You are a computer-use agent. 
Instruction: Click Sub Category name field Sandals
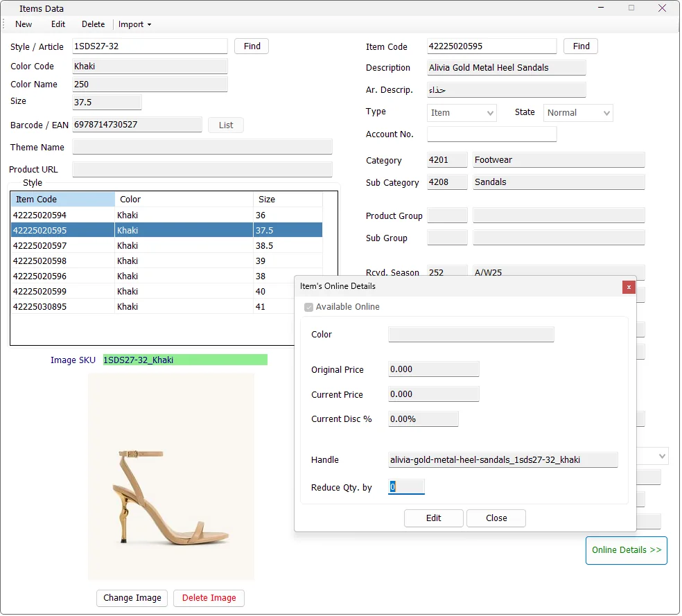pos(559,182)
